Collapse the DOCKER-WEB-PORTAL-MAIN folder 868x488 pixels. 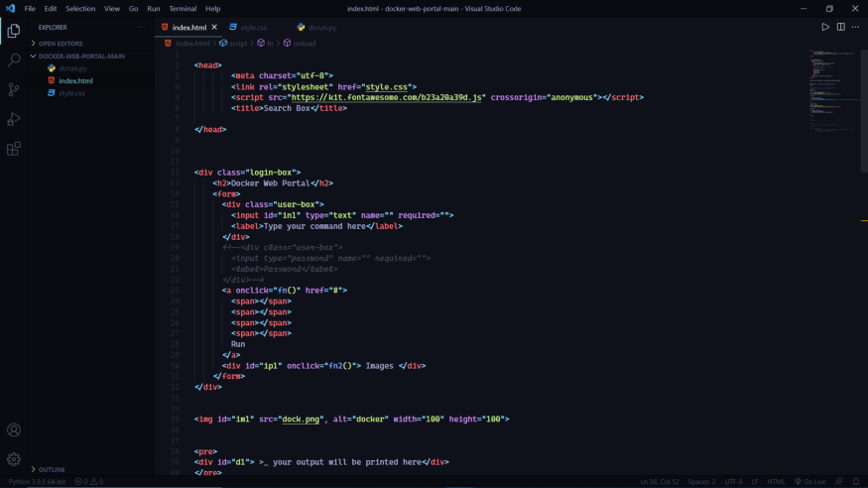tap(81, 56)
